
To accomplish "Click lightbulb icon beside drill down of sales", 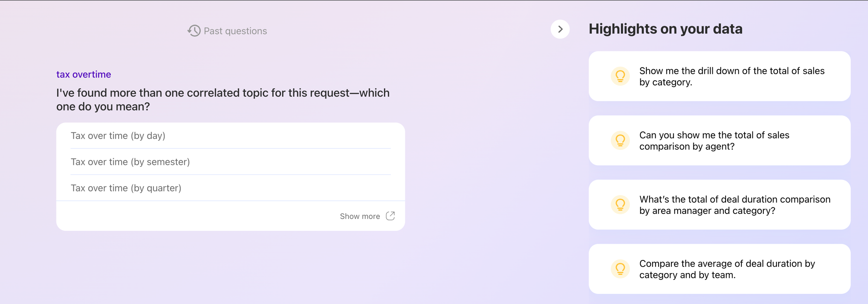I will [620, 76].
